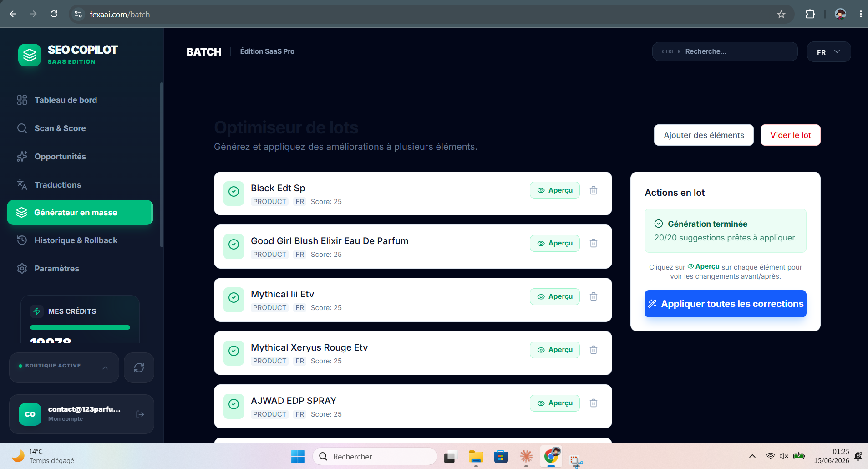
Task: Go back in browser
Action: (13, 14)
